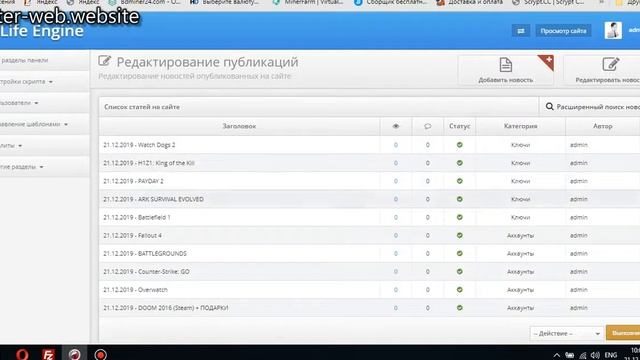Click the edit pencil icon beside page title
The width and height of the screenshot is (640, 360).
point(104,61)
